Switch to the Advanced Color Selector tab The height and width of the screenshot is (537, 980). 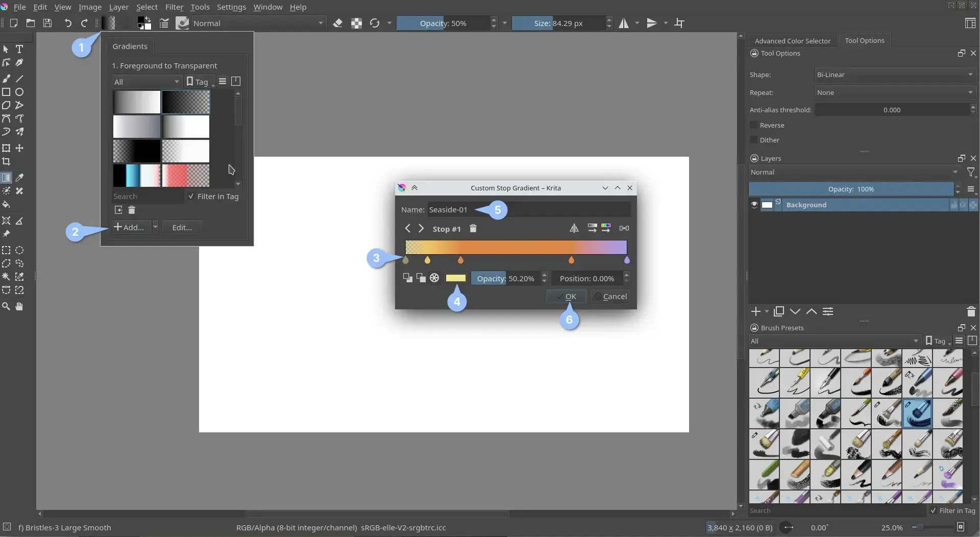pos(793,41)
